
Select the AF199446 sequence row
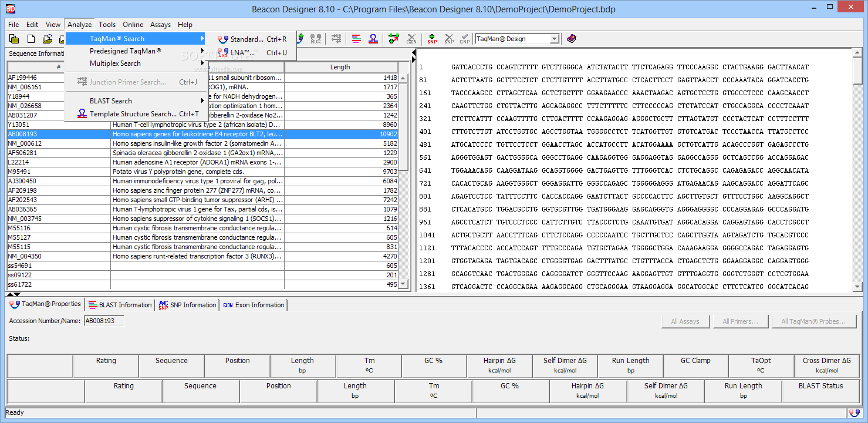(x=202, y=78)
